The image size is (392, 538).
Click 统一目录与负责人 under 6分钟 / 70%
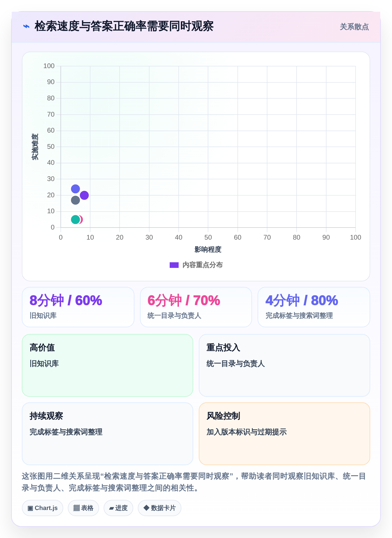coord(174,316)
